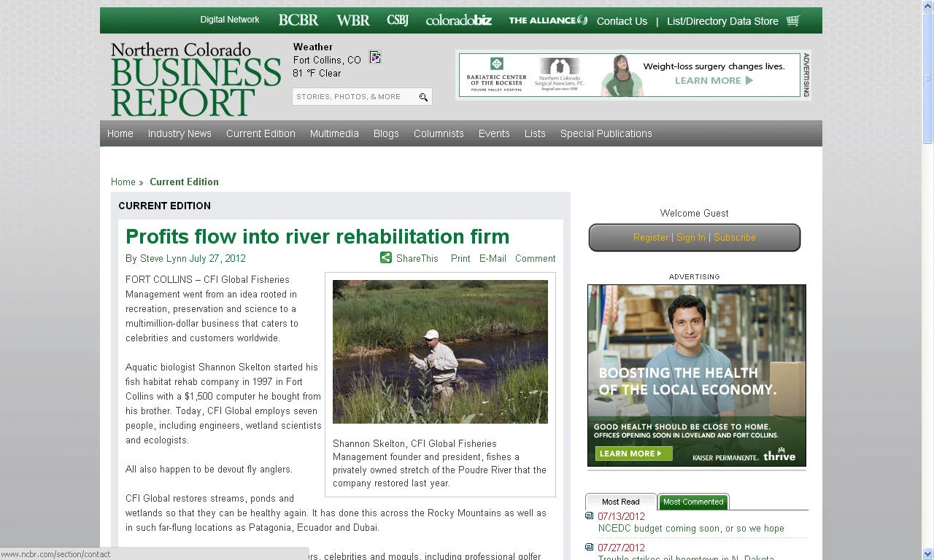The height and width of the screenshot is (560, 934).
Task: Click the Subscribe link
Action: (735, 238)
